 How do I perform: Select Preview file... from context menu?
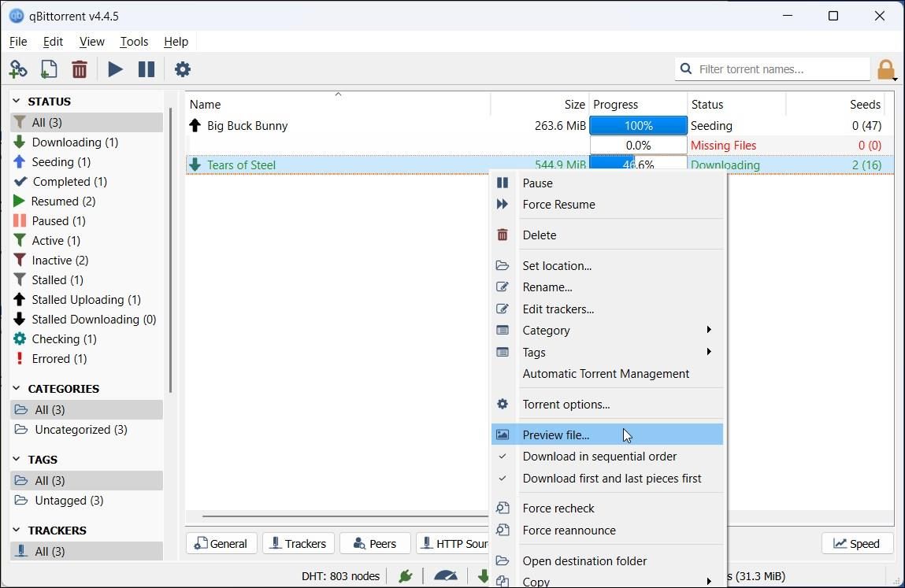(556, 435)
